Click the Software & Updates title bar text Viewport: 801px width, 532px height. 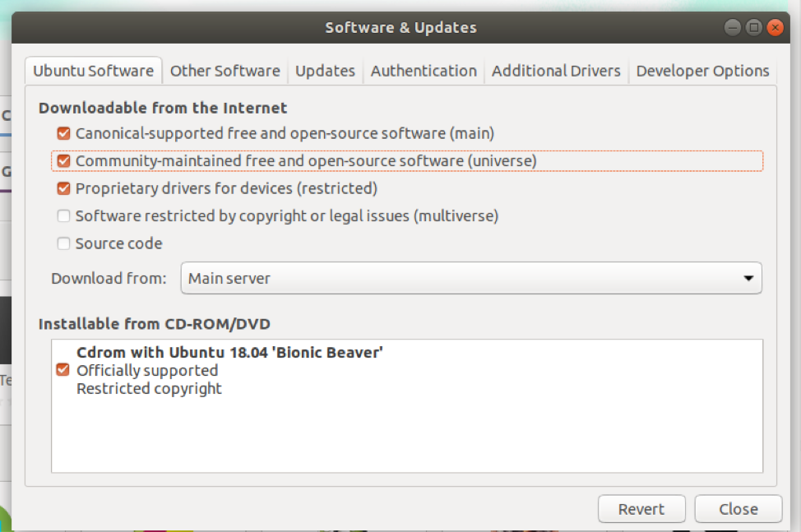coord(400,28)
